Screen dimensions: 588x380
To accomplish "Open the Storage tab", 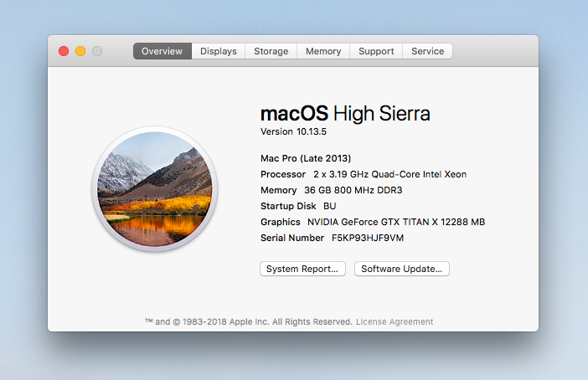I will coord(271,51).
